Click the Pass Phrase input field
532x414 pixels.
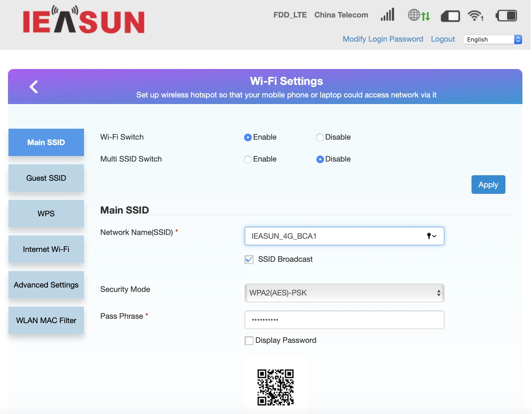(344, 320)
